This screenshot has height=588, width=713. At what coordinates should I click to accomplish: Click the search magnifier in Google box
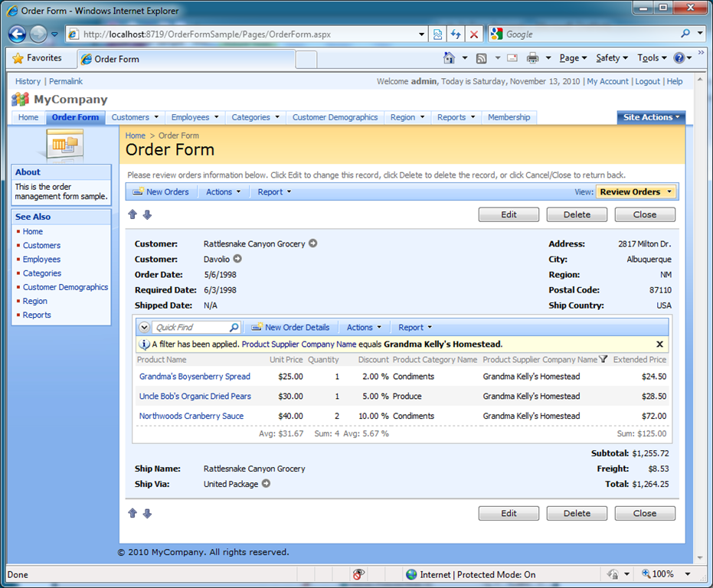click(x=685, y=33)
